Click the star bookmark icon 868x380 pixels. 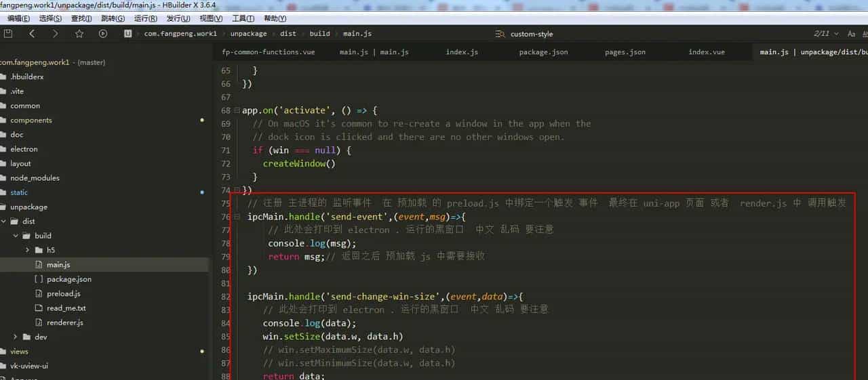(x=79, y=33)
